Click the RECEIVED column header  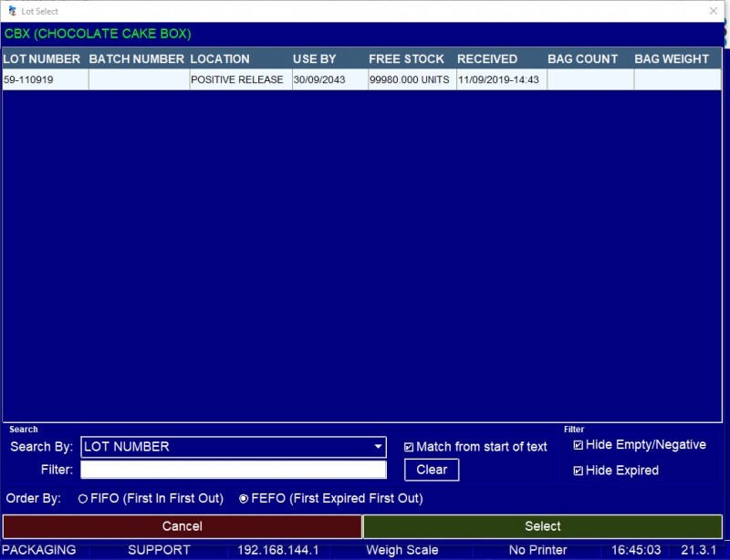(x=487, y=58)
